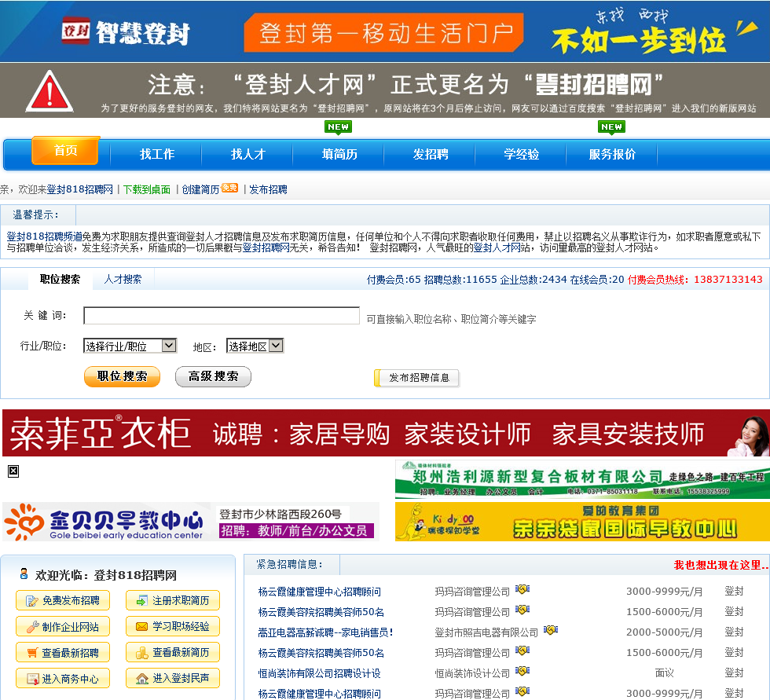This screenshot has width=770, height=700.
Task: Open 学经验 navigation item
Action: point(522,154)
